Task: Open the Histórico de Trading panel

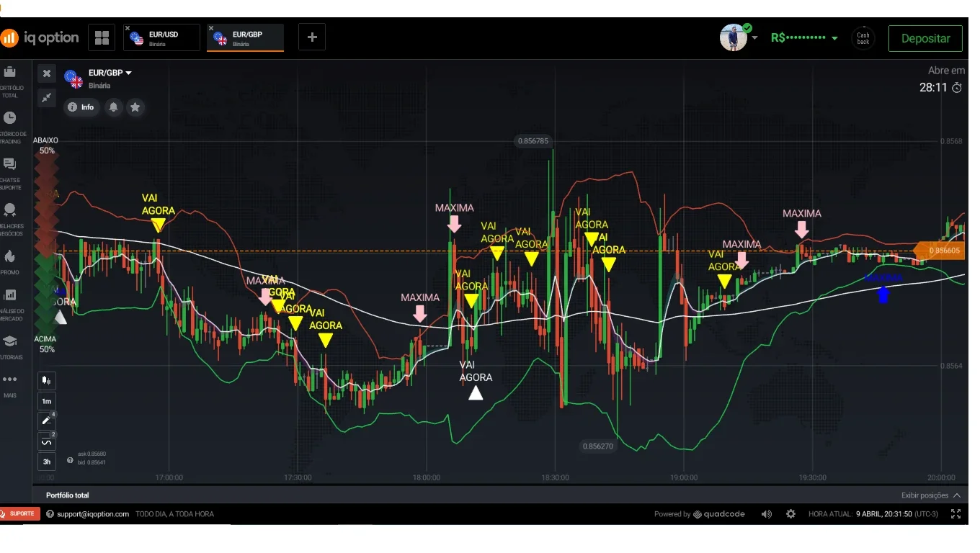Action: (10, 118)
